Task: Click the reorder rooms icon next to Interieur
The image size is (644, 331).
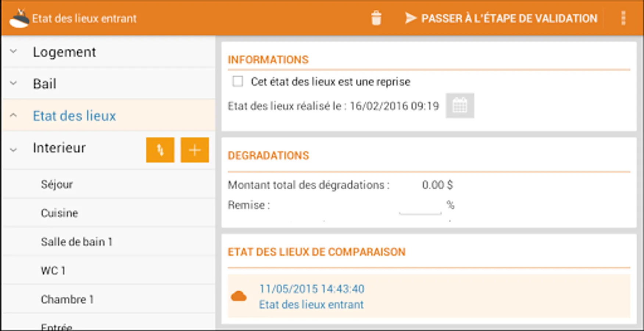Action: click(160, 150)
